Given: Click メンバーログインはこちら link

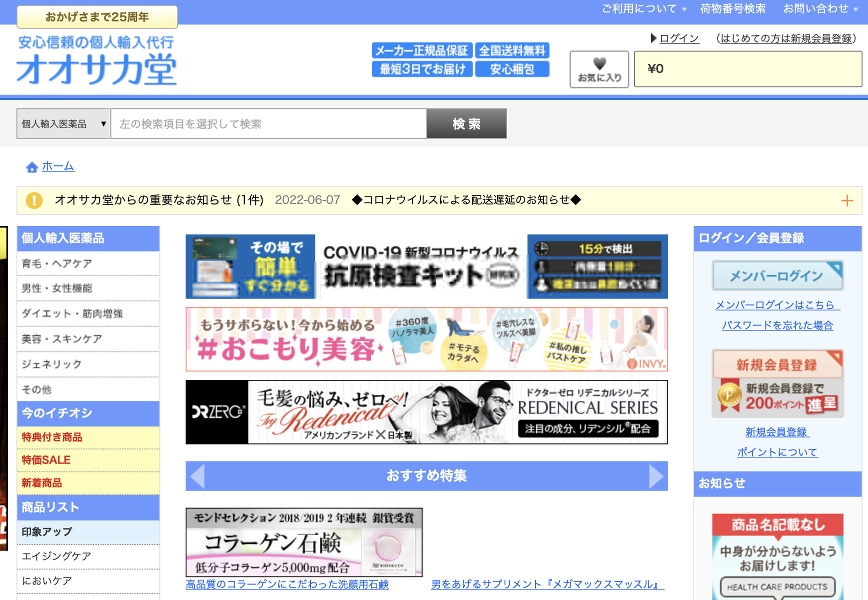Looking at the screenshot, I should 778,305.
